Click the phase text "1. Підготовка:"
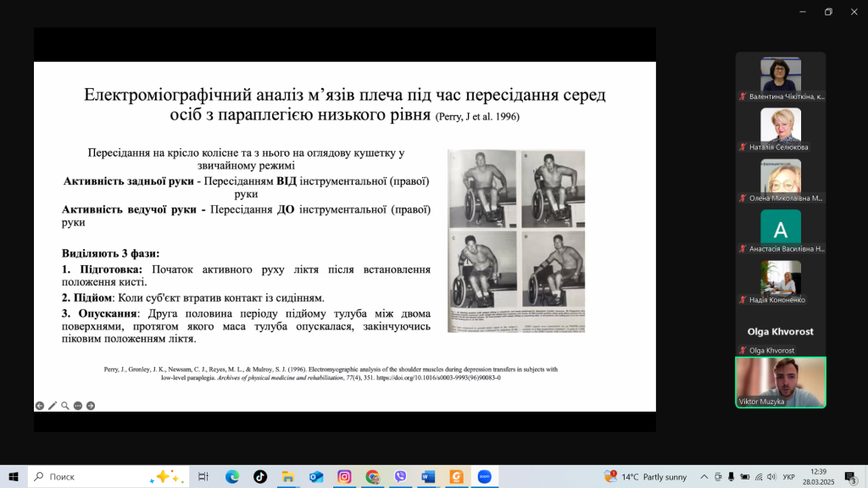Image resolution: width=868 pixels, height=488 pixels. click(102, 269)
